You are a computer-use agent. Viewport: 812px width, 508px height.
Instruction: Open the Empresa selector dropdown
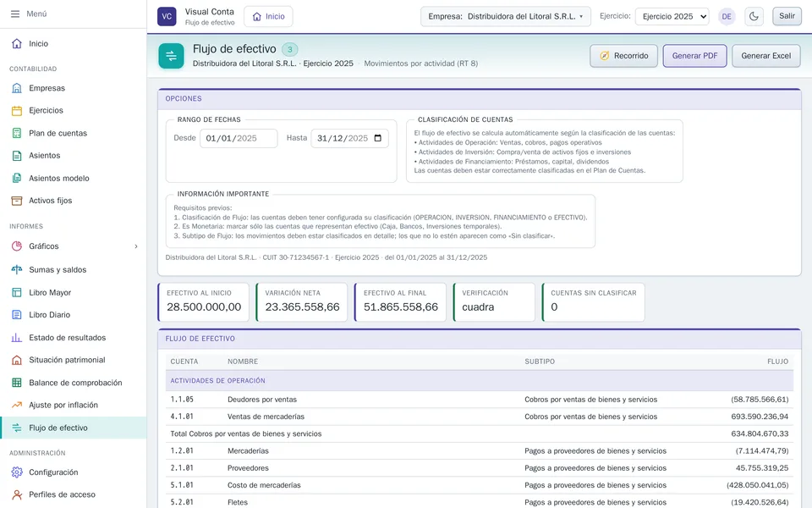pyautogui.click(x=506, y=17)
